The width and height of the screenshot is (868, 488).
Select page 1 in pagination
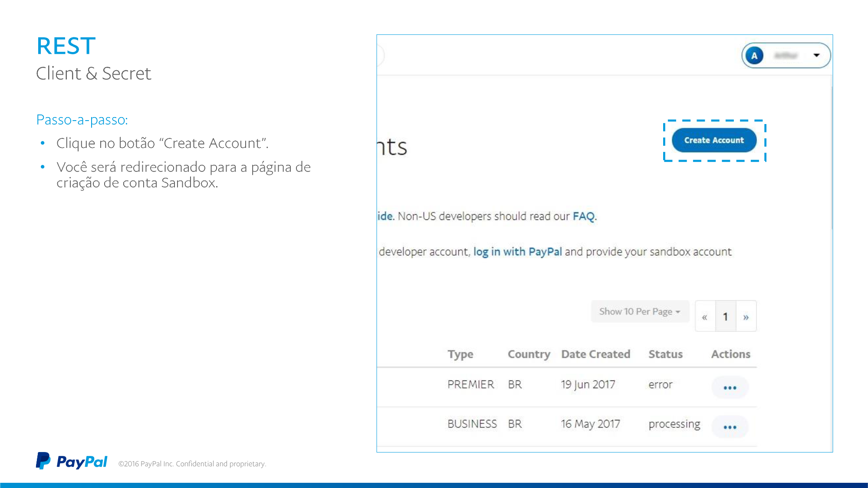(x=725, y=317)
